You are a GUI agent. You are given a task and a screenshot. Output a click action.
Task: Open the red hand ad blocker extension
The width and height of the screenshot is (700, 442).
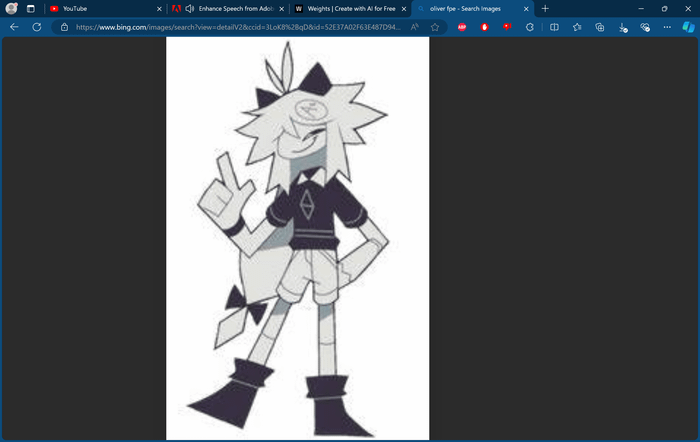[x=484, y=27]
